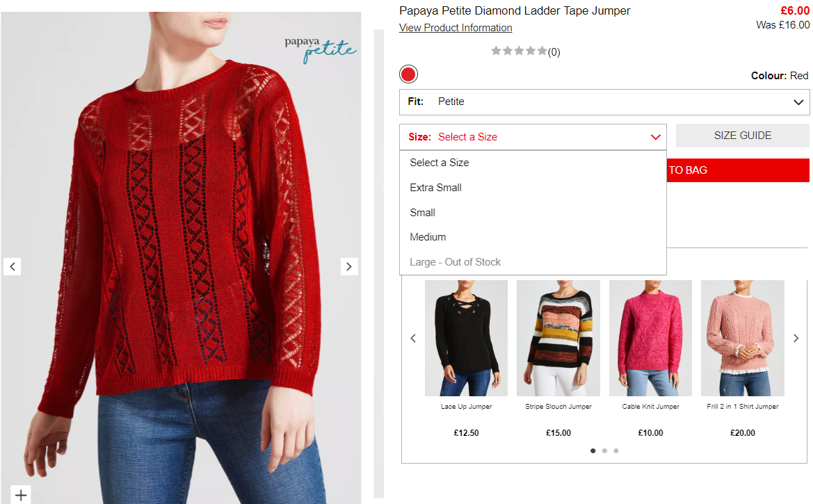Expand the Fit Petite dropdown

(604, 102)
